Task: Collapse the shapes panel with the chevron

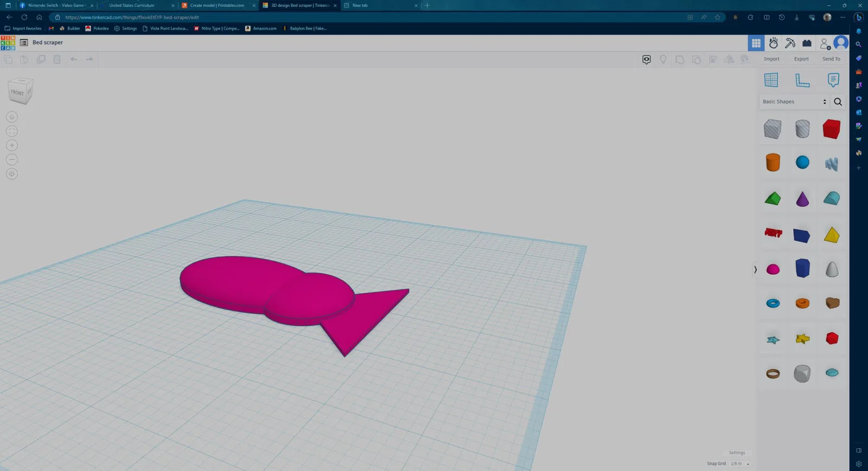Action: tap(755, 269)
